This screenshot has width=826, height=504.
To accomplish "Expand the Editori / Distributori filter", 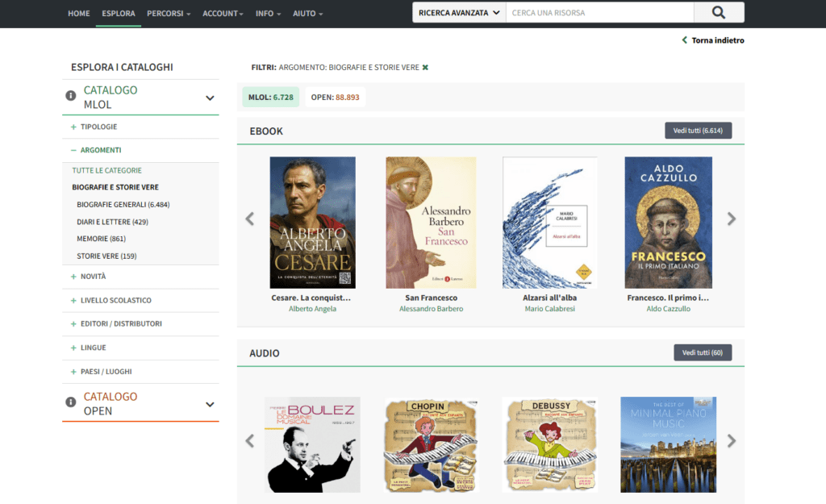I will coord(120,323).
